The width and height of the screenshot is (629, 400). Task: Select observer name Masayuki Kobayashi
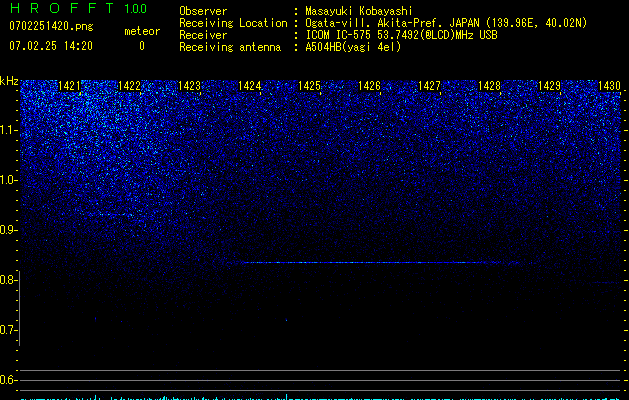359,11
